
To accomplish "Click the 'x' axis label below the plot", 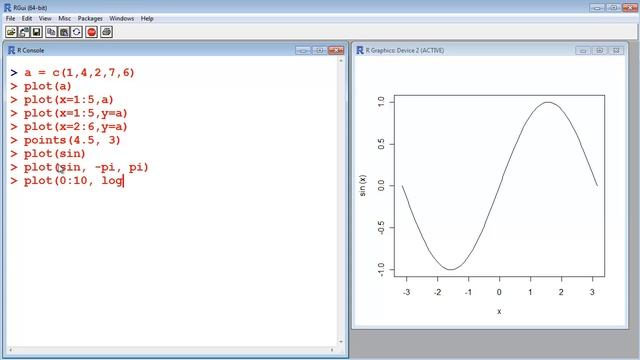I will tap(499, 311).
